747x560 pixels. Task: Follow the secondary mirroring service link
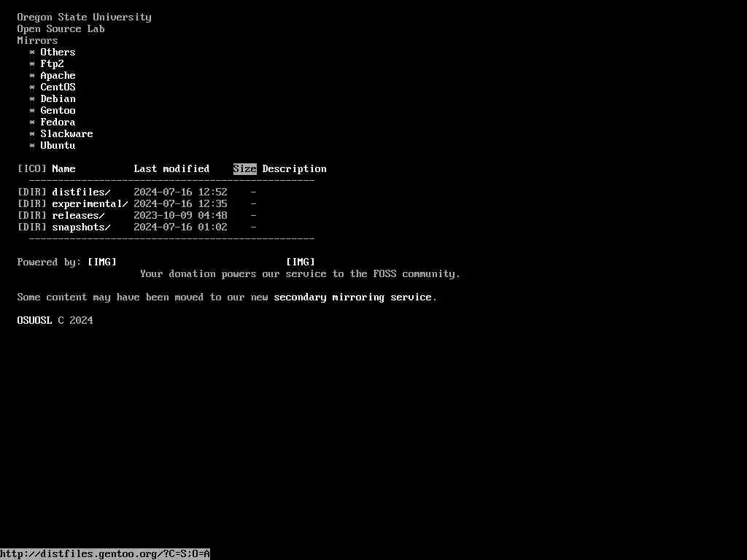click(352, 297)
